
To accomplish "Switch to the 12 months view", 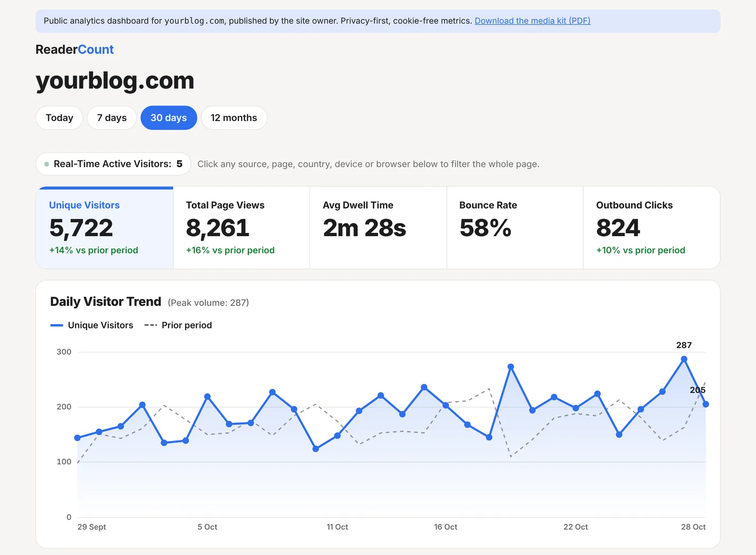I will coord(234,118).
